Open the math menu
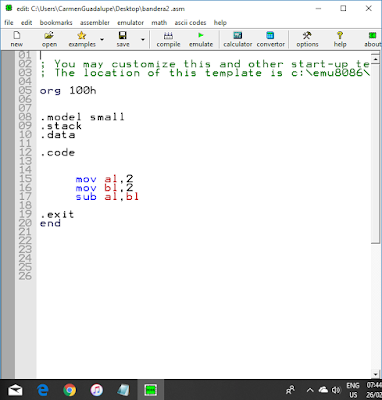 click(x=159, y=23)
